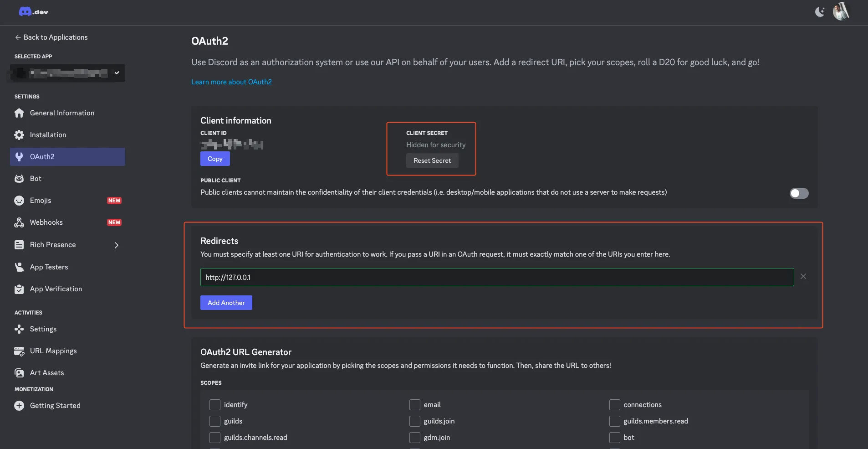The width and height of the screenshot is (868, 449).
Task: Click the Discord .dev logo
Action: click(x=33, y=11)
